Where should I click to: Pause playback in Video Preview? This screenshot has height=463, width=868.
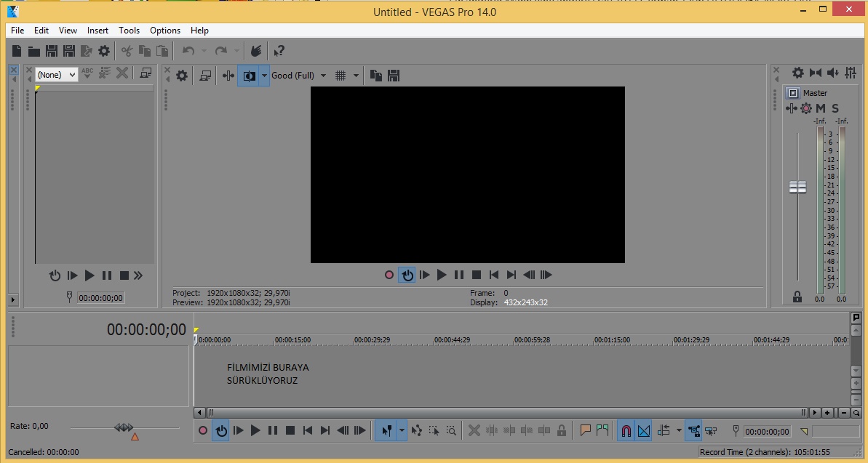[459, 275]
